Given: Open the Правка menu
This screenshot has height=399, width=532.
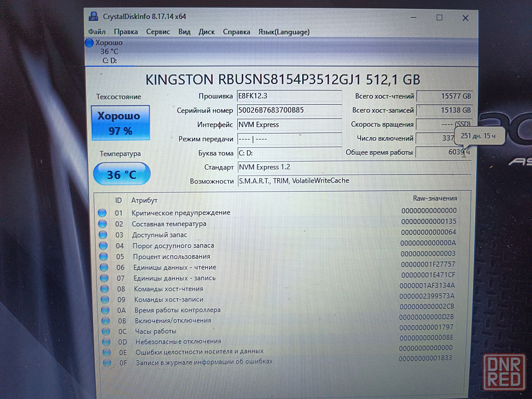Looking at the screenshot, I should 126,32.
